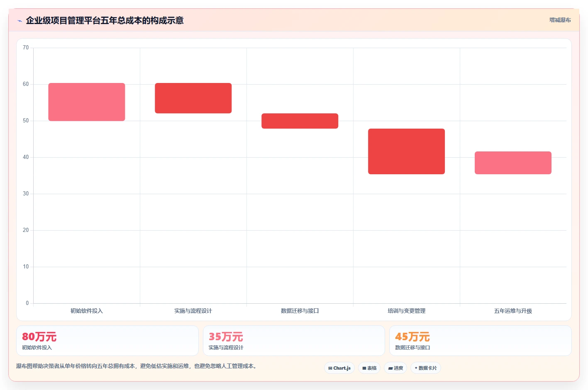Click the 增减瀑布 label in the header
The image size is (588, 390).
560,20
